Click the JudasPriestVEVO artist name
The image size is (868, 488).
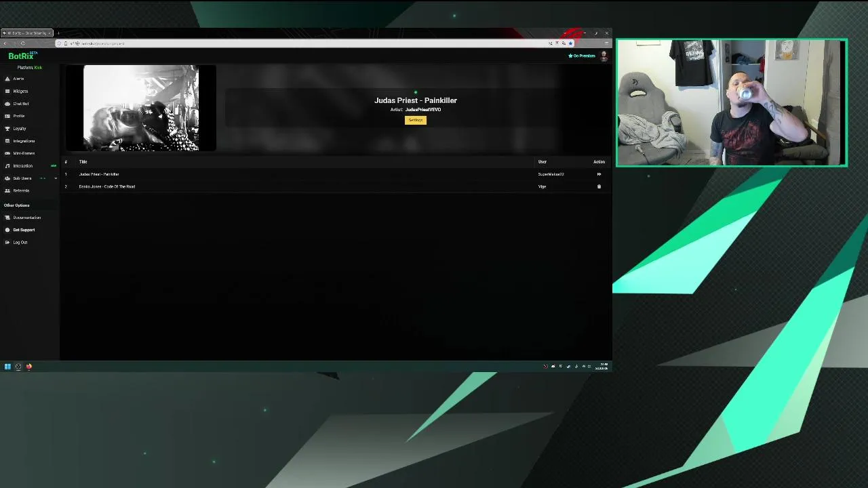point(423,110)
